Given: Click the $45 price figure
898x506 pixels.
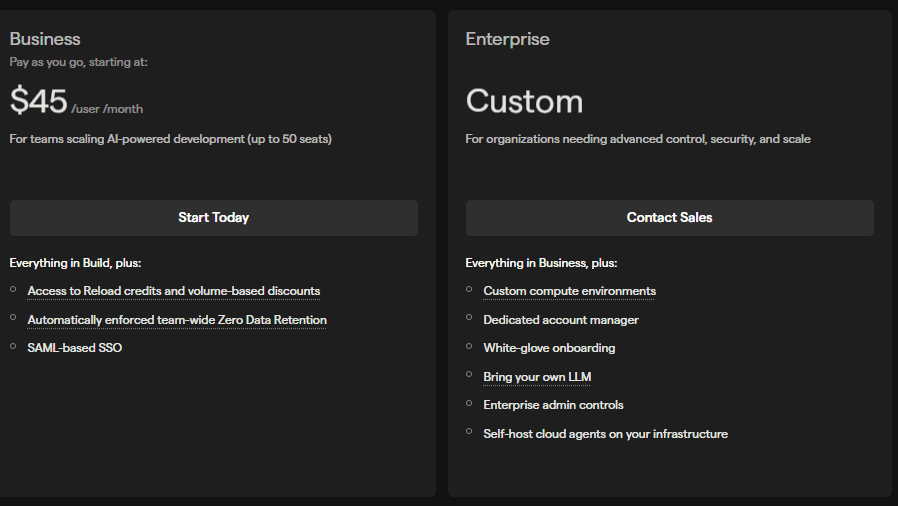Looking at the screenshot, I should [38, 101].
